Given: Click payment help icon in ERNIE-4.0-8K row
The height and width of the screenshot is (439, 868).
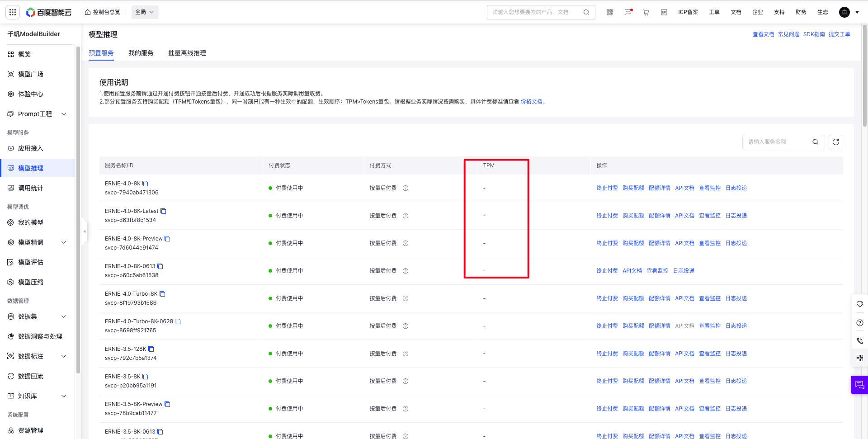Looking at the screenshot, I should pos(406,188).
